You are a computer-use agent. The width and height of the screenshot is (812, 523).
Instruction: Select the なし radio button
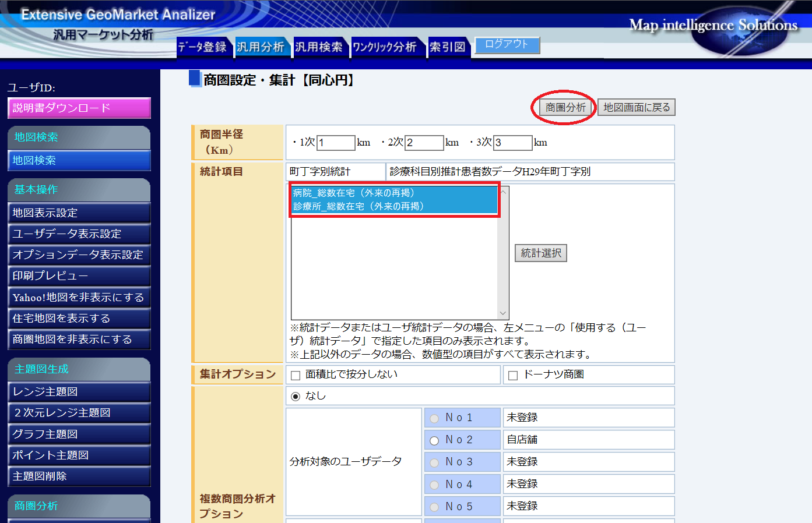point(296,397)
